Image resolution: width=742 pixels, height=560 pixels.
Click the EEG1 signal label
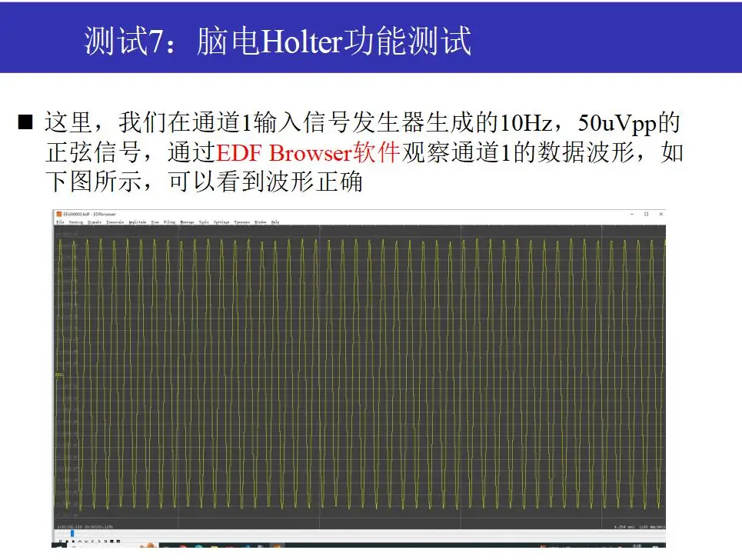tap(59, 375)
